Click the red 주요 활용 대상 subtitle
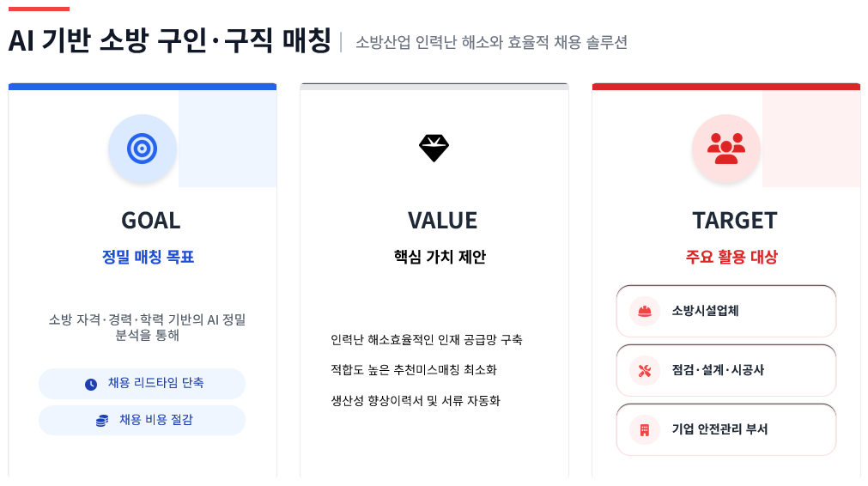This screenshot has width=868, height=486. (731, 257)
